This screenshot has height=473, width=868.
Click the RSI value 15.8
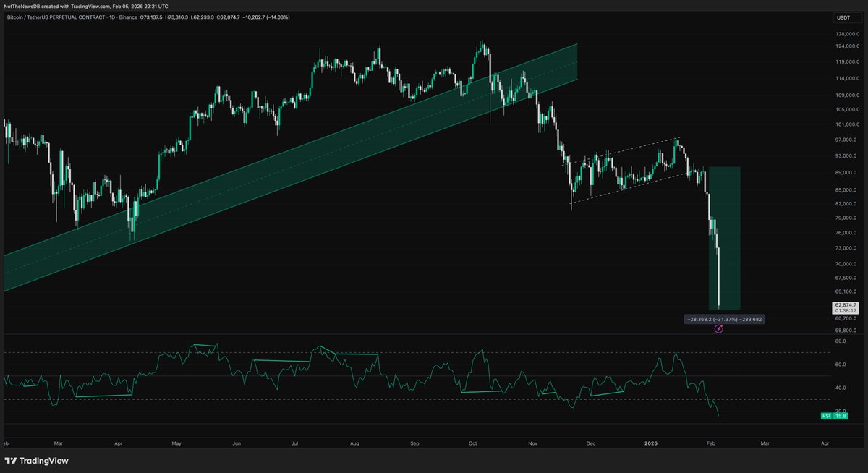coord(841,416)
